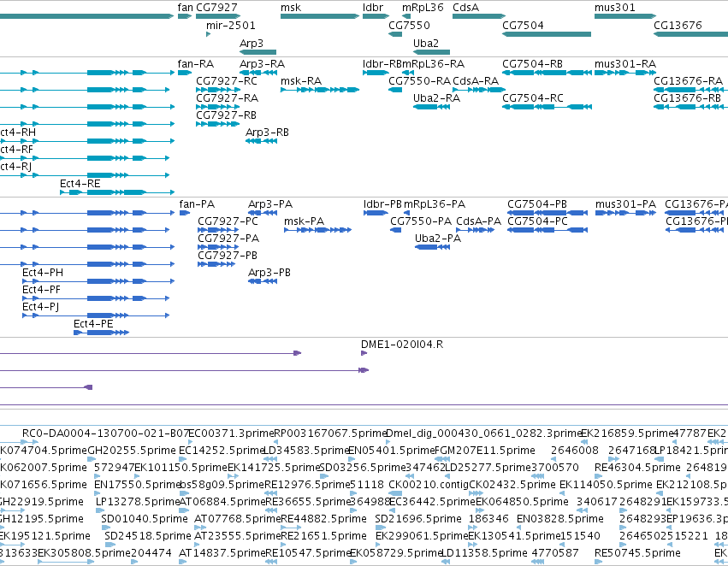
Task: Open the CG7504-RB transcript label
Action: coord(533,64)
